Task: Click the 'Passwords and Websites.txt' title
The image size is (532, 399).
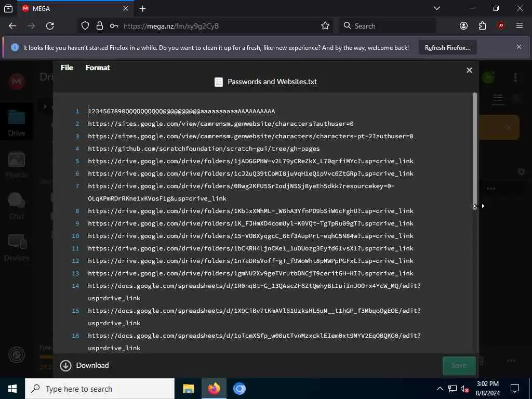Action: pos(272,82)
